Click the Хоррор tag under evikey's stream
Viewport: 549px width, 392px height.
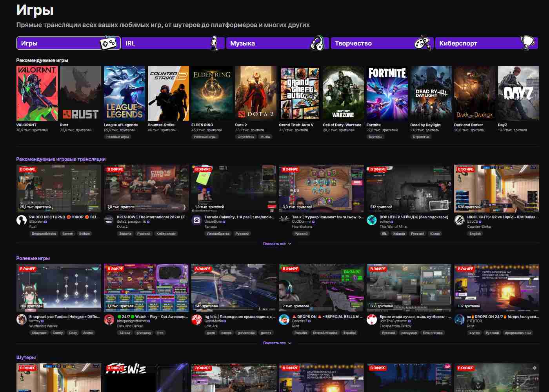pyautogui.click(x=399, y=234)
